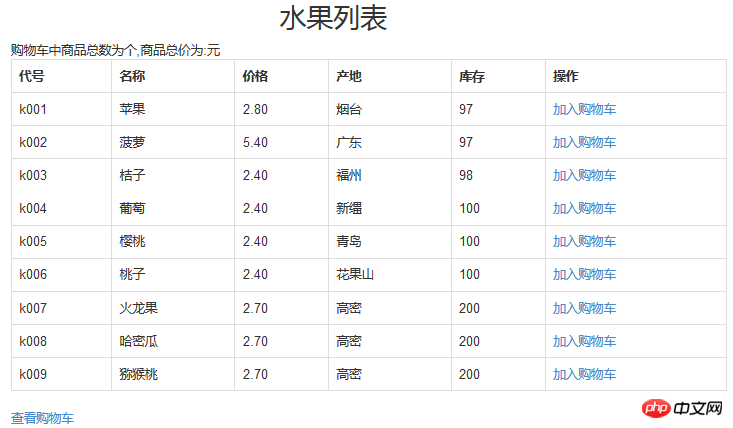Click the 库存 column header
The image size is (733, 428).
(472, 76)
